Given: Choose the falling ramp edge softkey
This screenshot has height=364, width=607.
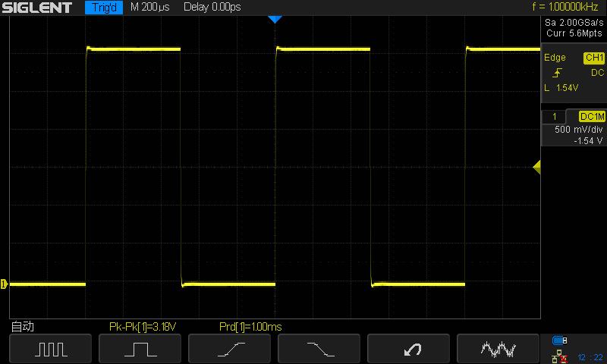Looking at the screenshot, I should [319, 349].
